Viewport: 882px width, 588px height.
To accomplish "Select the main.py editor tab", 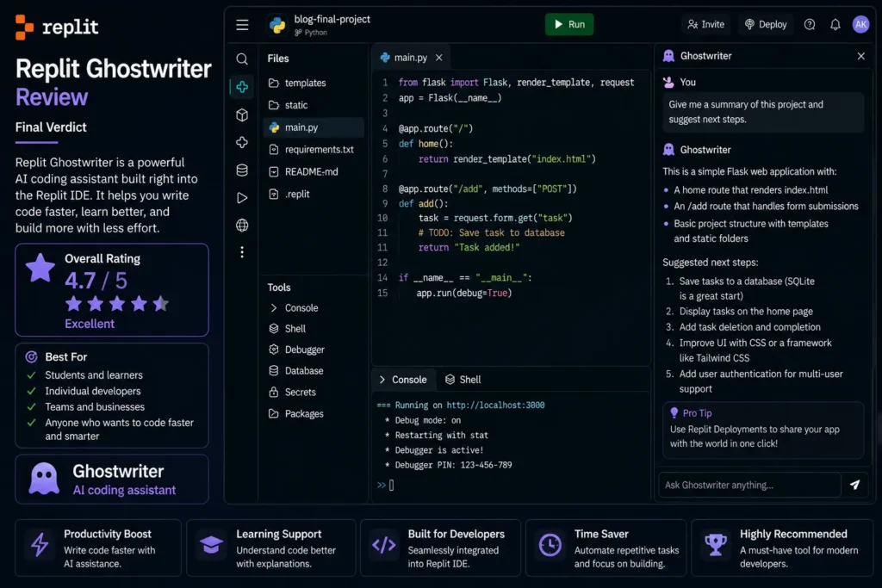I will (411, 58).
